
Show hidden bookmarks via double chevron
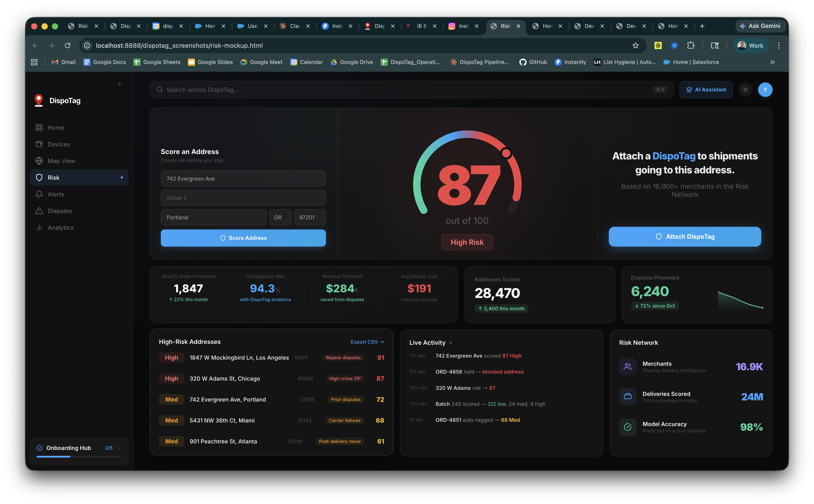click(x=772, y=62)
